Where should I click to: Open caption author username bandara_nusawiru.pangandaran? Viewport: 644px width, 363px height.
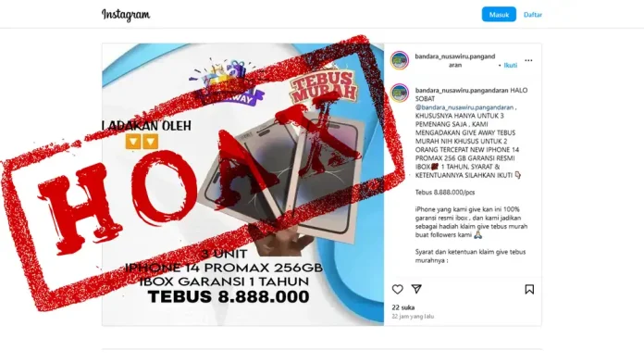(x=461, y=90)
